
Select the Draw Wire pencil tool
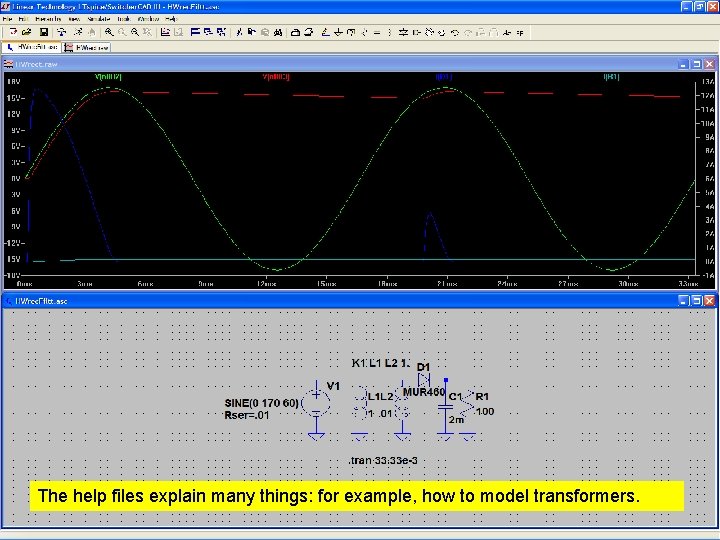click(326, 32)
